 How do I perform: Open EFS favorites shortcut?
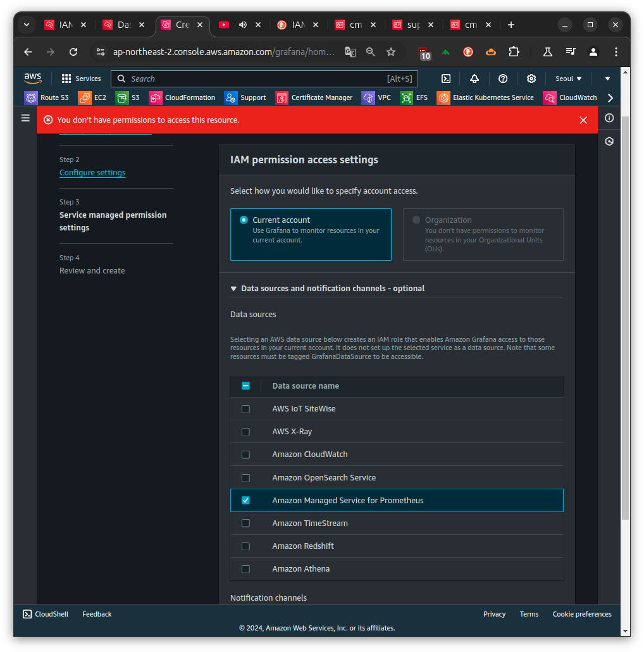click(414, 97)
